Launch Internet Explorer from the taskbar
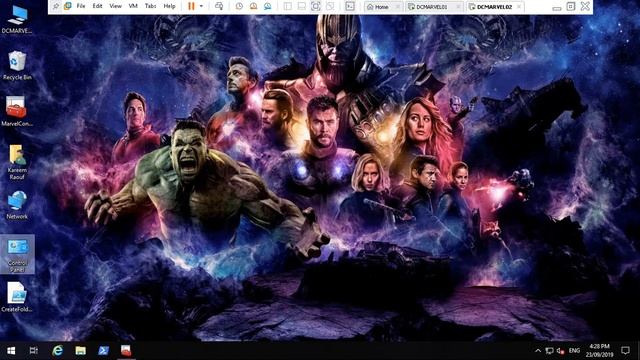640x360 pixels. pyautogui.click(x=58, y=351)
